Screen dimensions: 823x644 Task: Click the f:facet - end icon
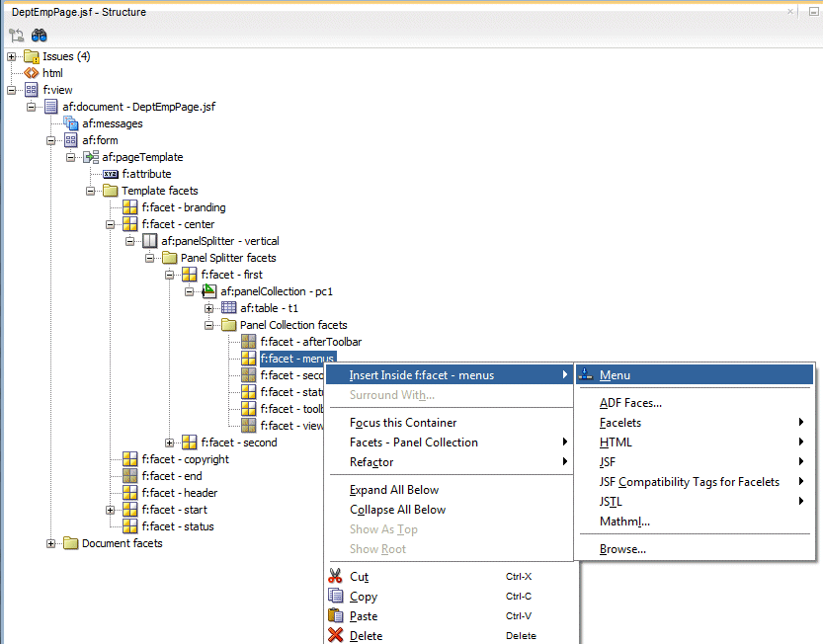point(130,476)
